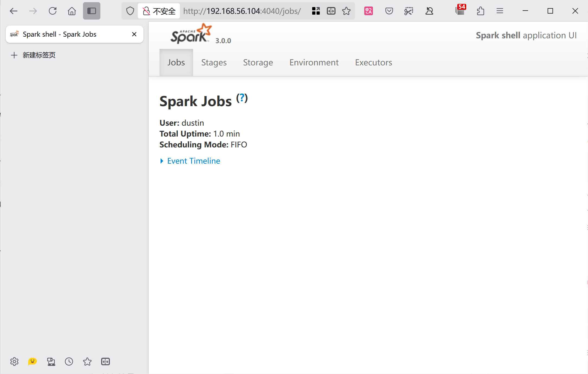This screenshot has width=588, height=374.
Task: Save page to Pocket icon
Action: 389,11
